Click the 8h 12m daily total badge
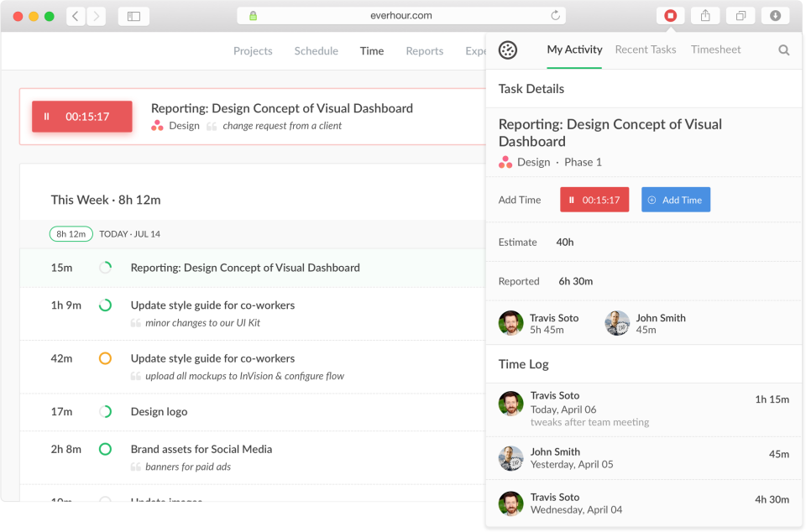 click(x=71, y=234)
